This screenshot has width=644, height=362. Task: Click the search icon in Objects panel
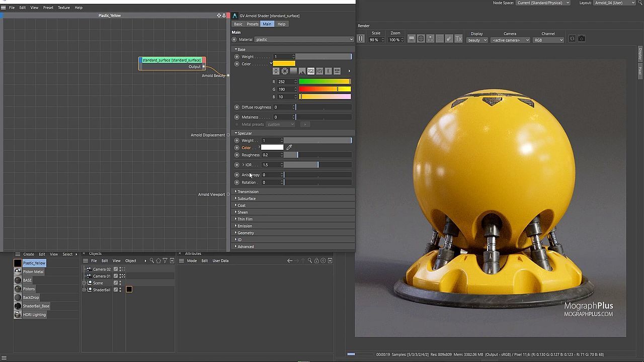coord(152,261)
